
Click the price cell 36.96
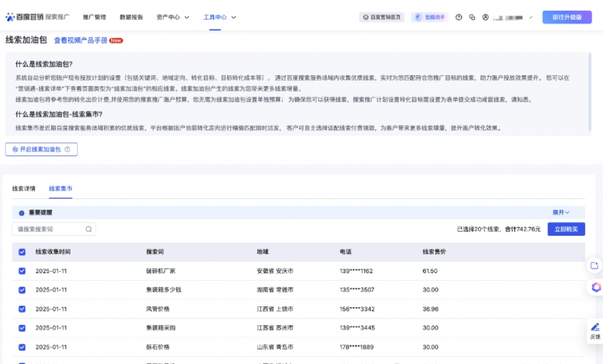click(x=430, y=309)
